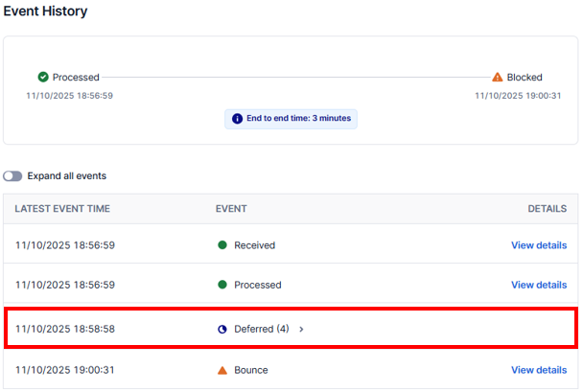The width and height of the screenshot is (583, 392).
Task: Expand the Deferred (4) row chevron
Action: pyautogui.click(x=301, y=329)
